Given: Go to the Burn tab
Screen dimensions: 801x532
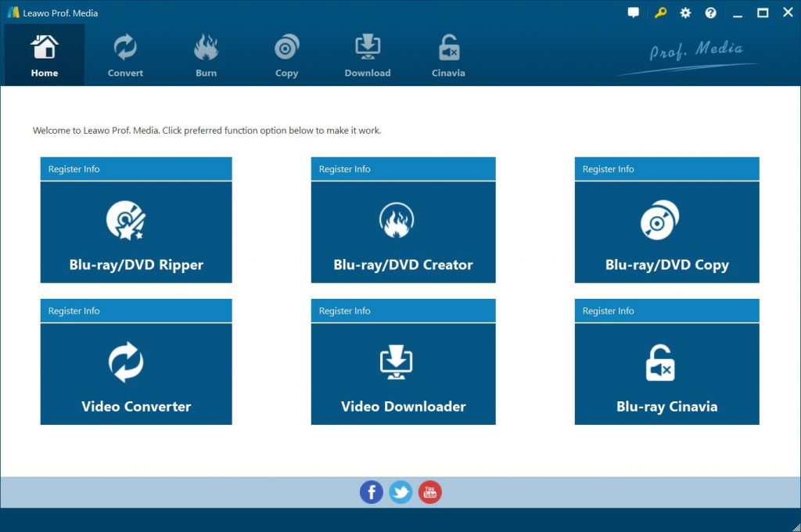Looking at the screenshot, I should point(206,55).
